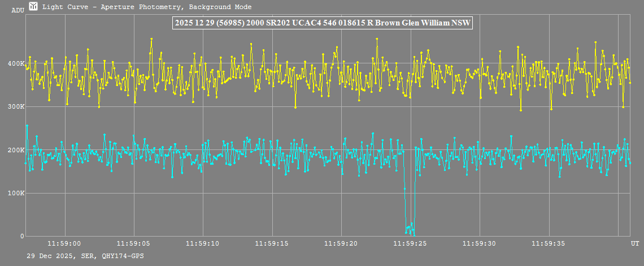Click the 11:59:10 time axis label
The width and height of the screenshot is (644, 266).
click(203, 243)
